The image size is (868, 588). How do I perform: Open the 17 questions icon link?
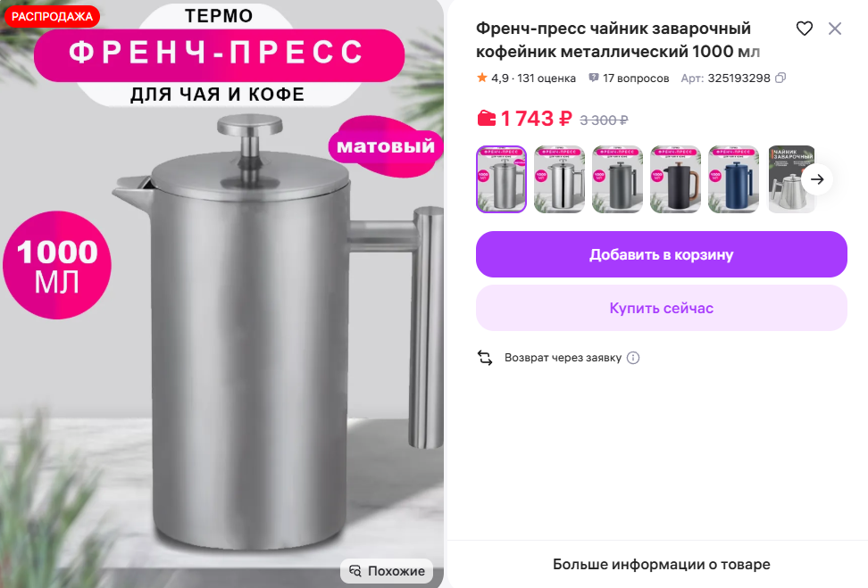pyautogui.click(x=594, y=78)
